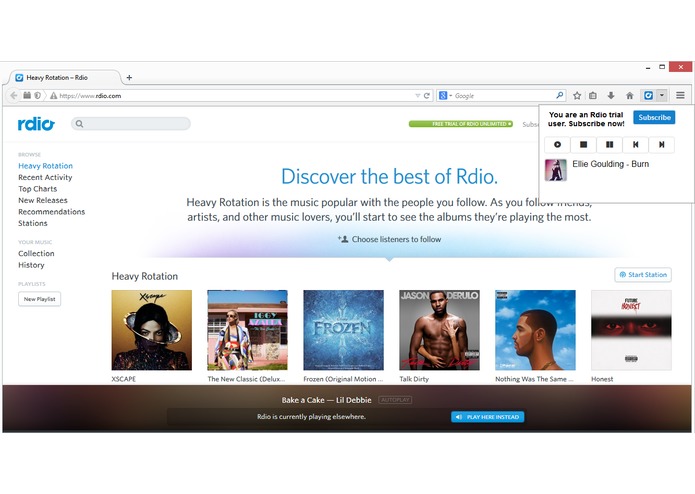695x494 pixels.
Task: Click the site identity warning icon
Action: click(x=53, y=95)
